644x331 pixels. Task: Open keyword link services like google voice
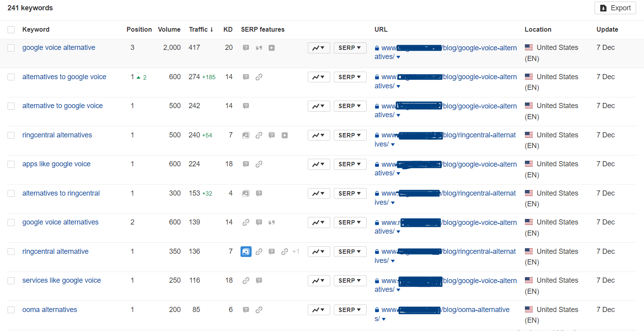coord(61,280)
